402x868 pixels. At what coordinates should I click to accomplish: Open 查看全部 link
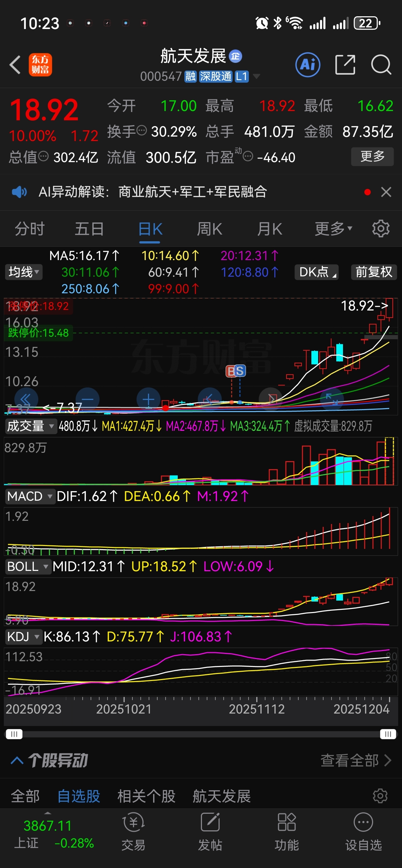(x=355, y=760)
